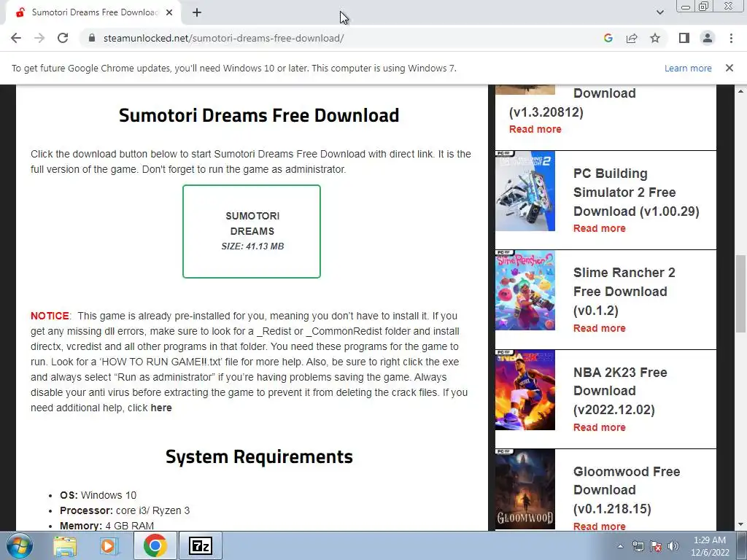Click the page vertical scrollbar thumb
The height and width of the screenshot is (560, 747).
(x=741, y=293)
